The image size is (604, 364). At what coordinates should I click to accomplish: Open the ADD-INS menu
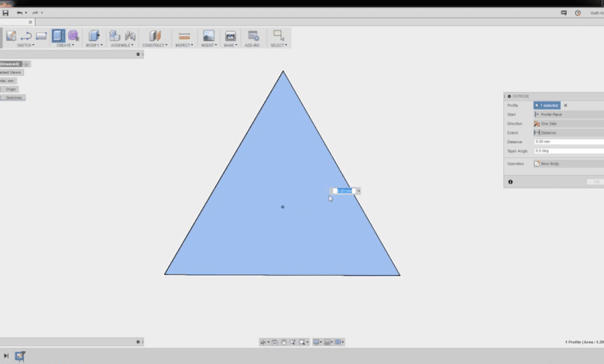coord(252,46)
